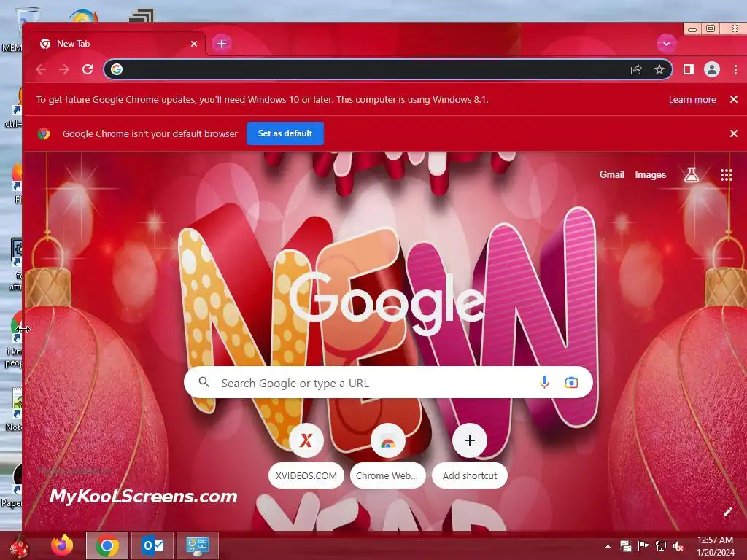747x560 pixels.
Task: Open the Chrome Web Store shortcut
Action: 388,456
